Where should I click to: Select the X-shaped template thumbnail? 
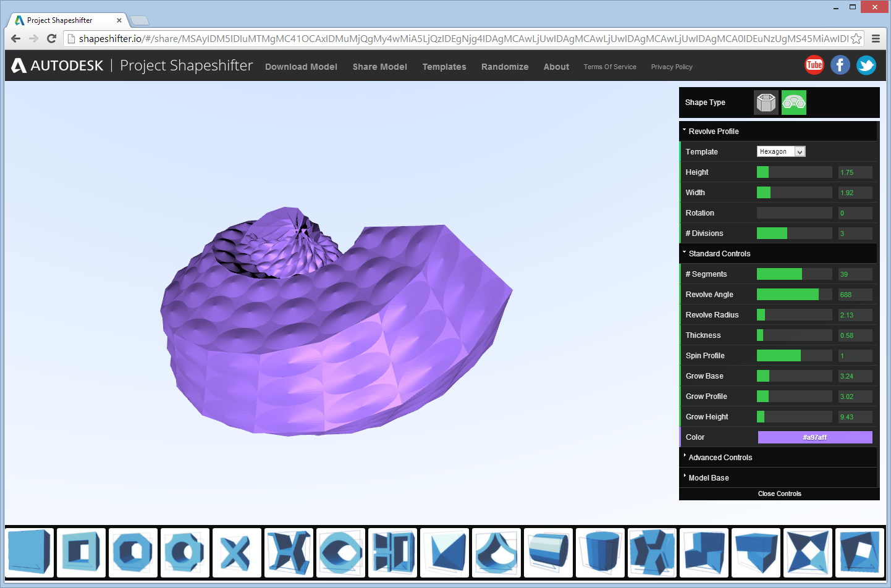tap(237, 552)
